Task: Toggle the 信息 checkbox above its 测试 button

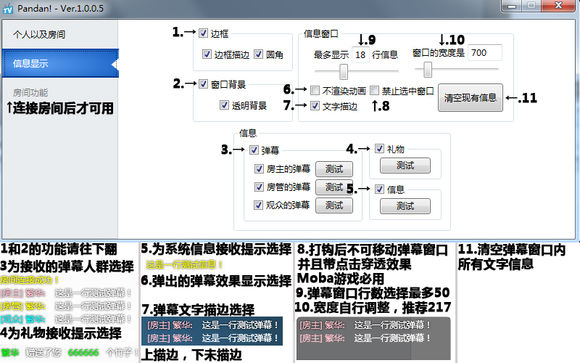Action: [x=380, y=189]
